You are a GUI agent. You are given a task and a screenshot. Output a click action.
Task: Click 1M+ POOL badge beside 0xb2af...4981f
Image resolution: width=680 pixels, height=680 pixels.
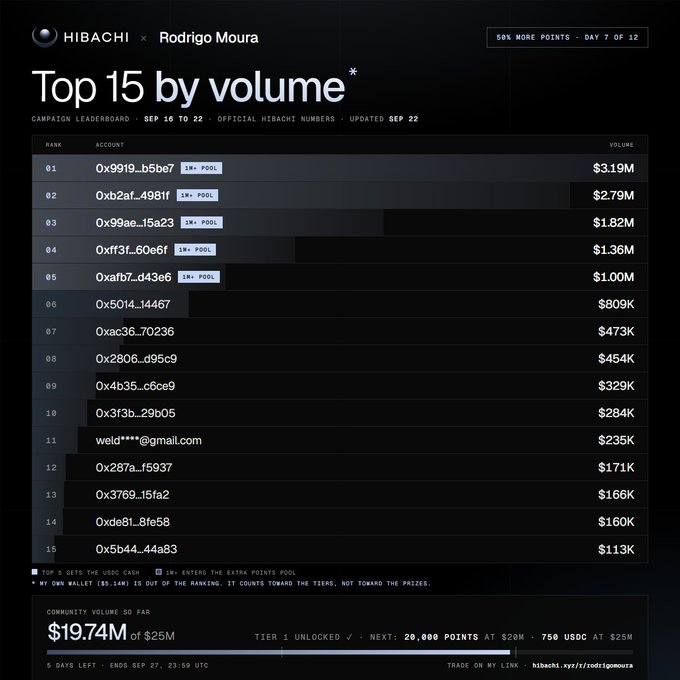point(197,196)
